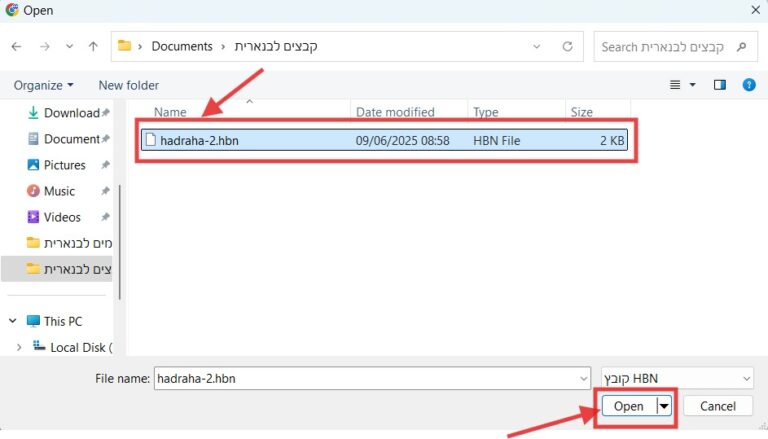
Task: Click the New folder button
Action: pos(128,85)
